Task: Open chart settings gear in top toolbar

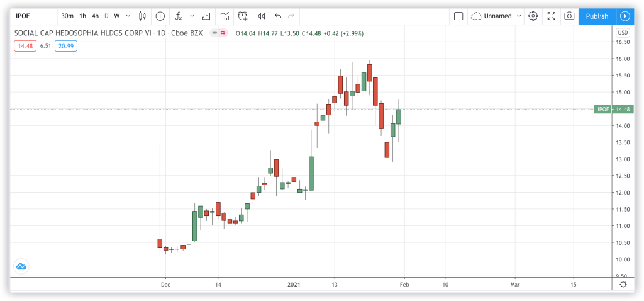Action: point(533,16)
